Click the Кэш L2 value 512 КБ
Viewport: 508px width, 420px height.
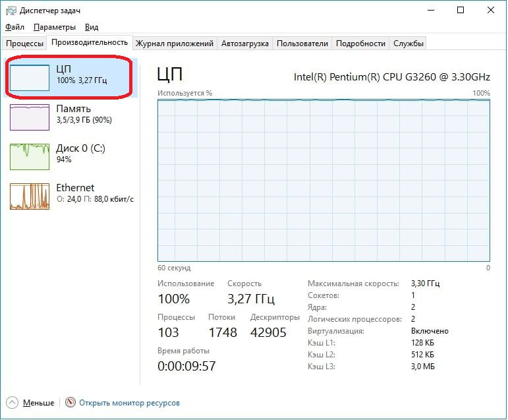[x=422, y=355]
